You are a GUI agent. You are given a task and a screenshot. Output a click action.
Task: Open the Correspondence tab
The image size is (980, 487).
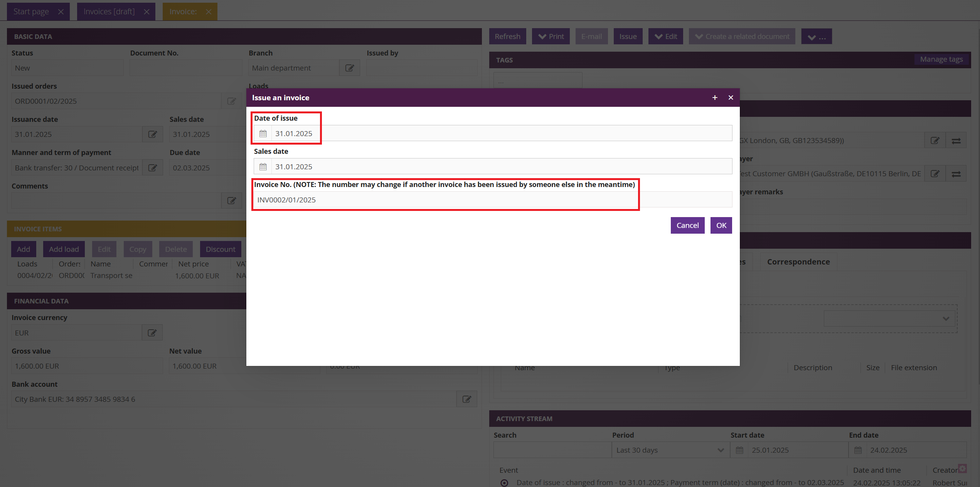[x=798, y=262]
